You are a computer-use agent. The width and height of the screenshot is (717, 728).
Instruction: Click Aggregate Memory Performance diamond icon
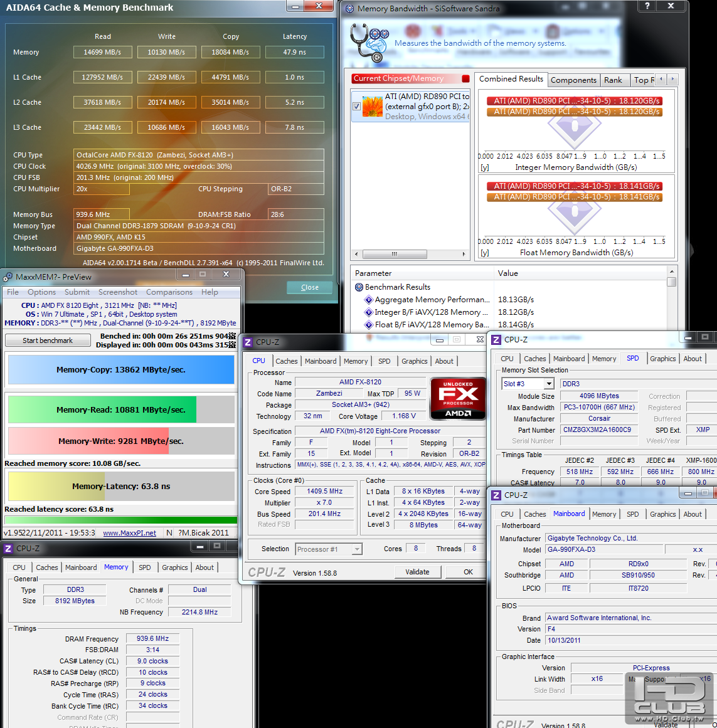(369, 300)
